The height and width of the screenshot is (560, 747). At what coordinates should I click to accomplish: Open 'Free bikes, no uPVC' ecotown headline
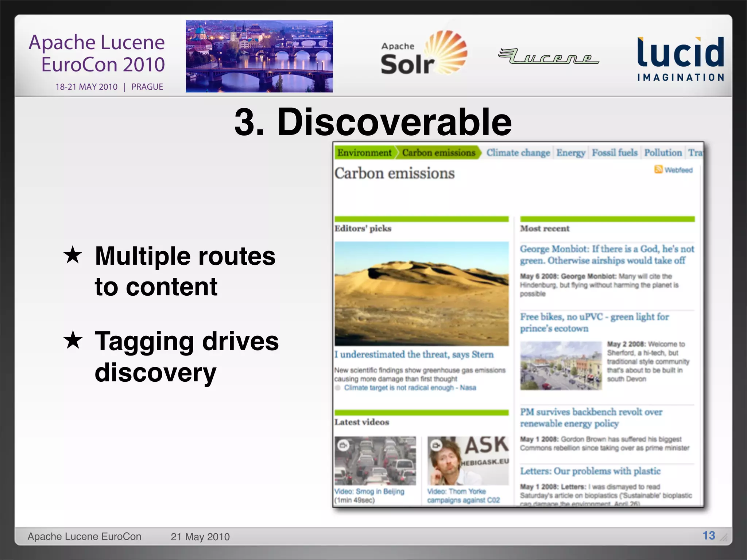coord(594,322)
